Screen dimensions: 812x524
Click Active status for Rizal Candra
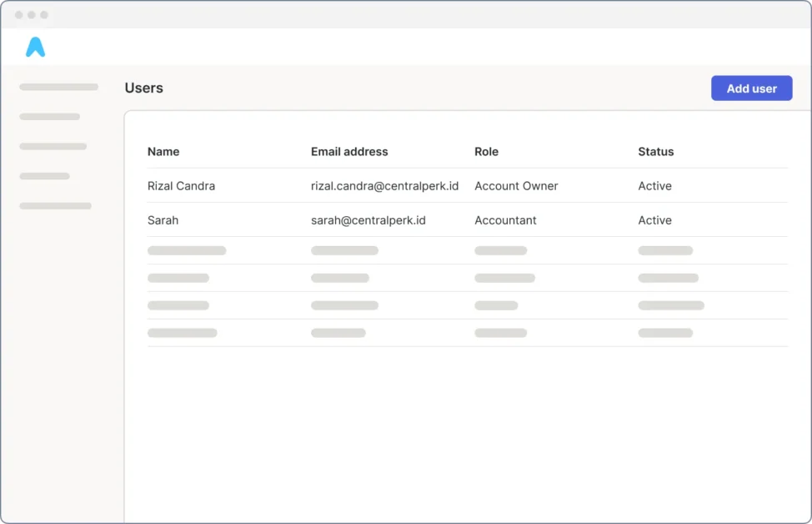tap(654, 186)
